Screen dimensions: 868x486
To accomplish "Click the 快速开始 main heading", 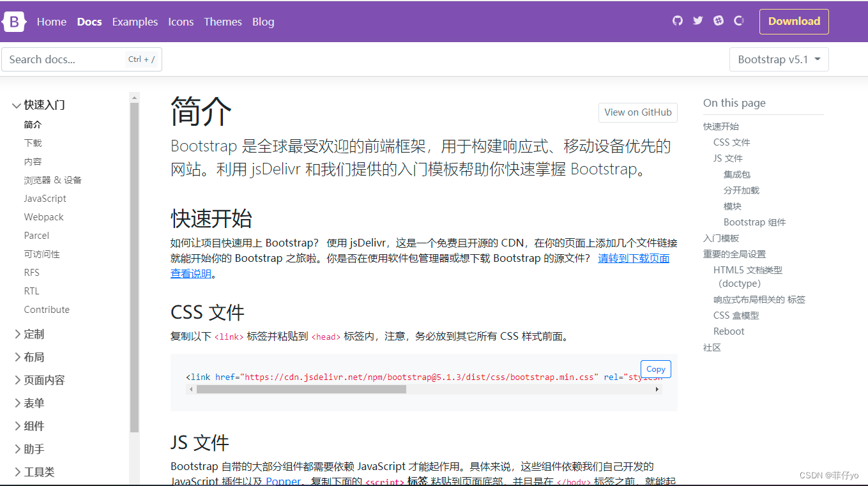I will [211, 218].
